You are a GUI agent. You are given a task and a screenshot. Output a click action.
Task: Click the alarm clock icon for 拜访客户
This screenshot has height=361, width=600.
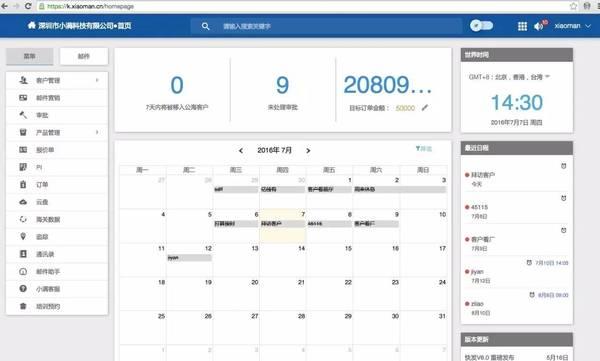(564, 166)
